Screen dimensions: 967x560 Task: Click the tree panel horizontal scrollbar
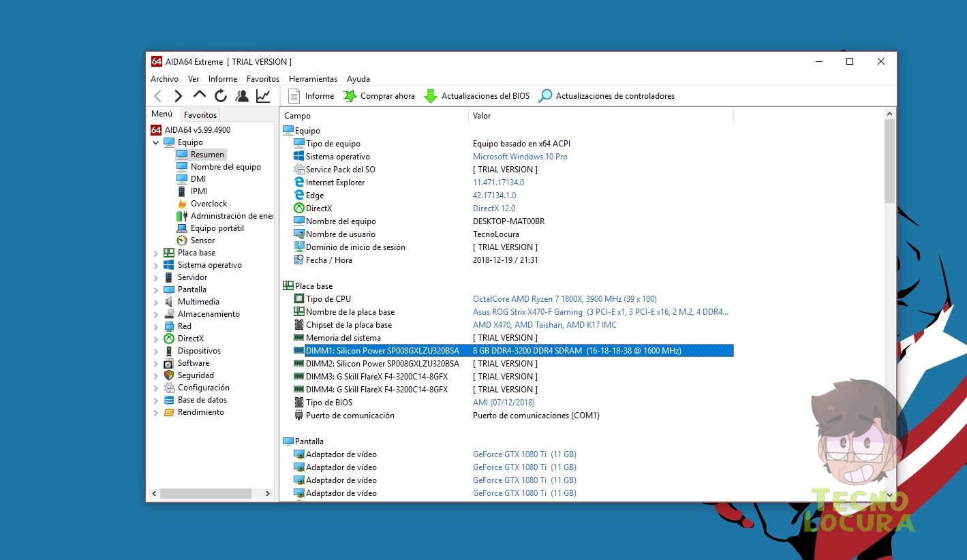pyautogui.click(x=205, y=493)
